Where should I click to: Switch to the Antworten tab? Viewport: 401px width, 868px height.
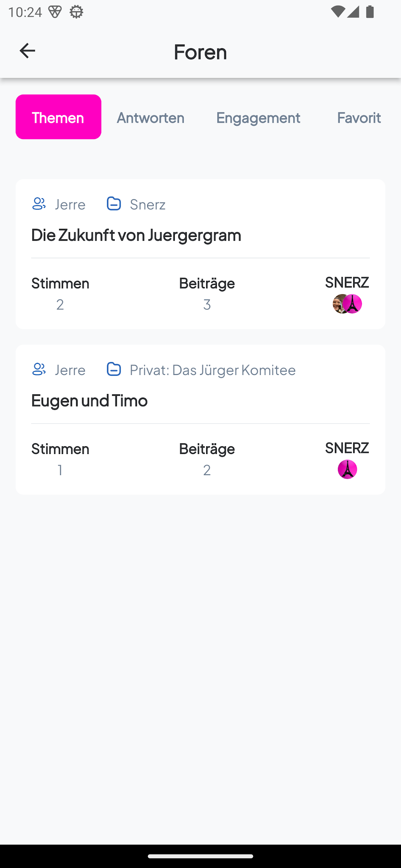pyautogui.click(x=150, y=118)
